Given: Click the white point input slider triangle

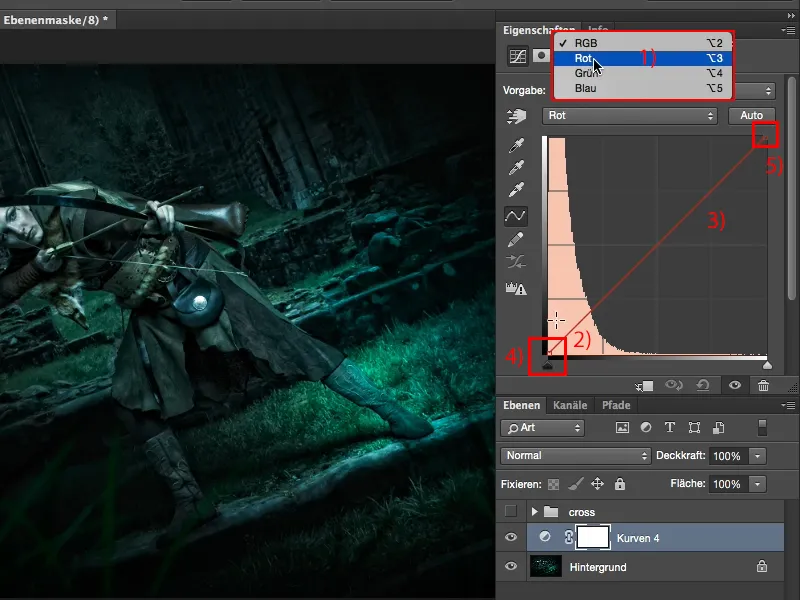Looking at the screenshot, I should (767, 365).
